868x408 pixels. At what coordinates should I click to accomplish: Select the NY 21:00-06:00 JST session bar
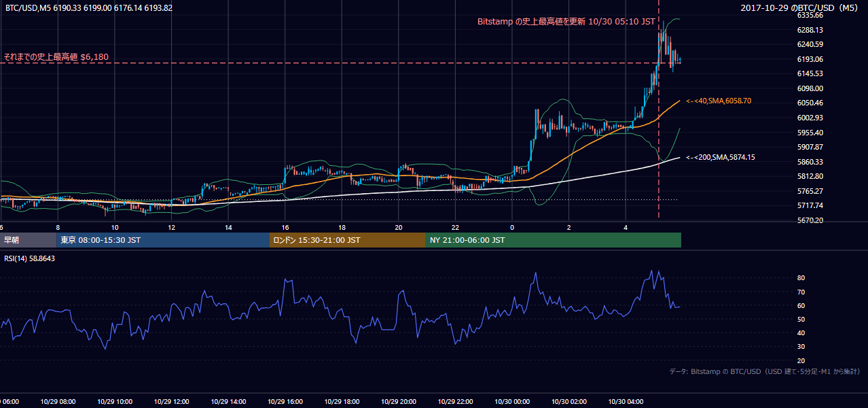554,240
